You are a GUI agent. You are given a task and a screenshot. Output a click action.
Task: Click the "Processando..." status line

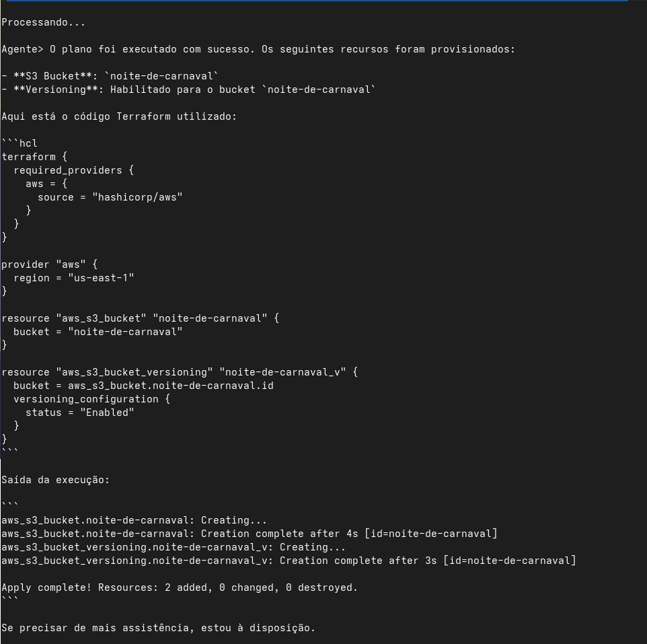click(x=43, y=22)
